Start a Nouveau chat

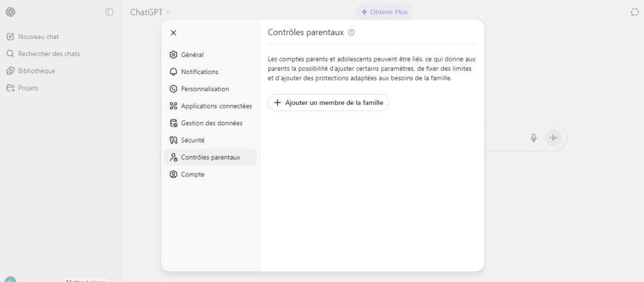point(38,36)
